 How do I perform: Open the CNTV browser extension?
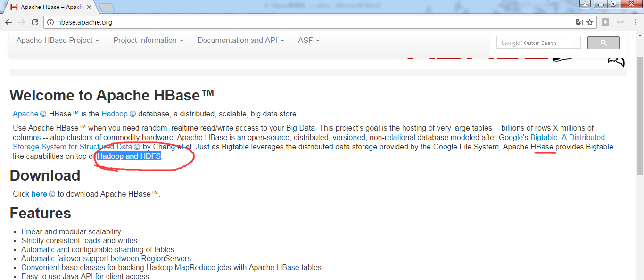[620, 22]
